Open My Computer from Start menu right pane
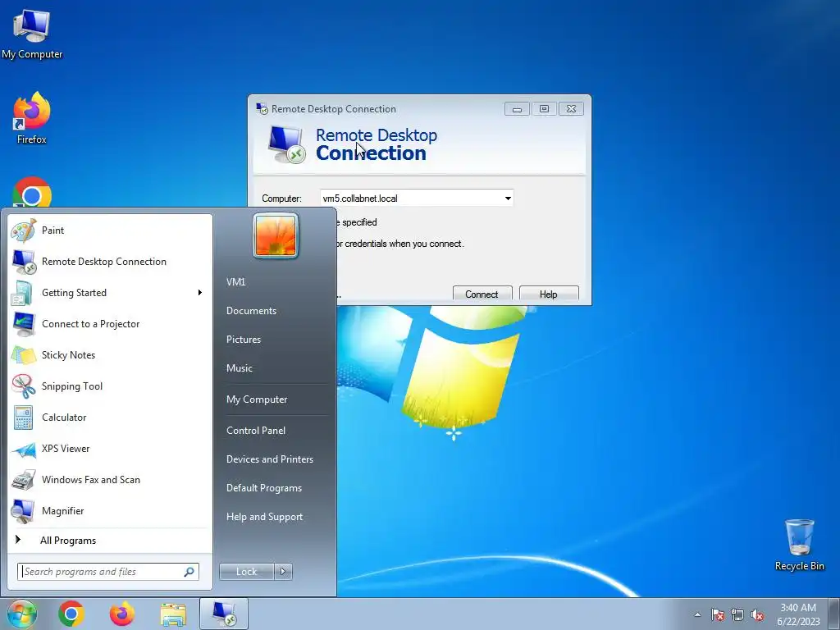Viewport: 840px width, 630px height. coord(257,399)
